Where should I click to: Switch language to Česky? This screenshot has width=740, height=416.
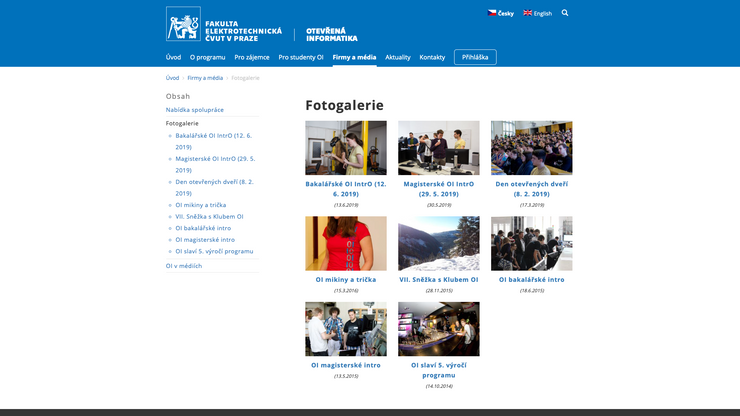click(x=500, y=13)
